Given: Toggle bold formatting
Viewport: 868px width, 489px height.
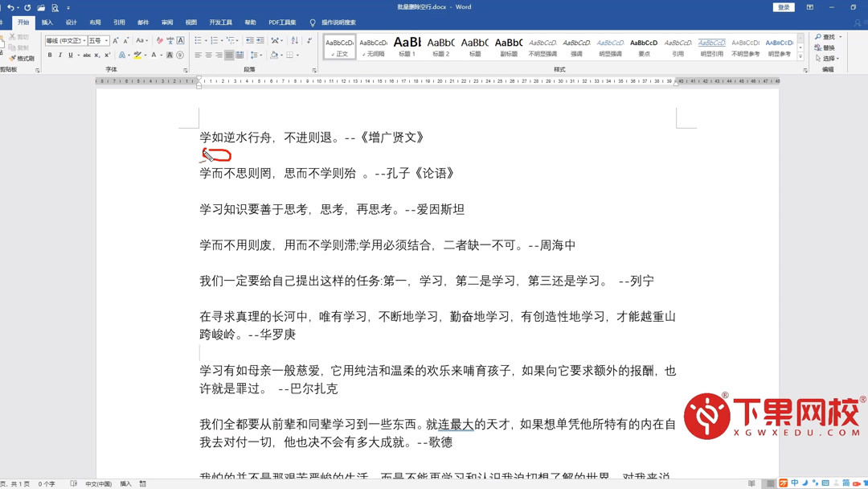Looking at the screenshot, I should coord(49,55).
